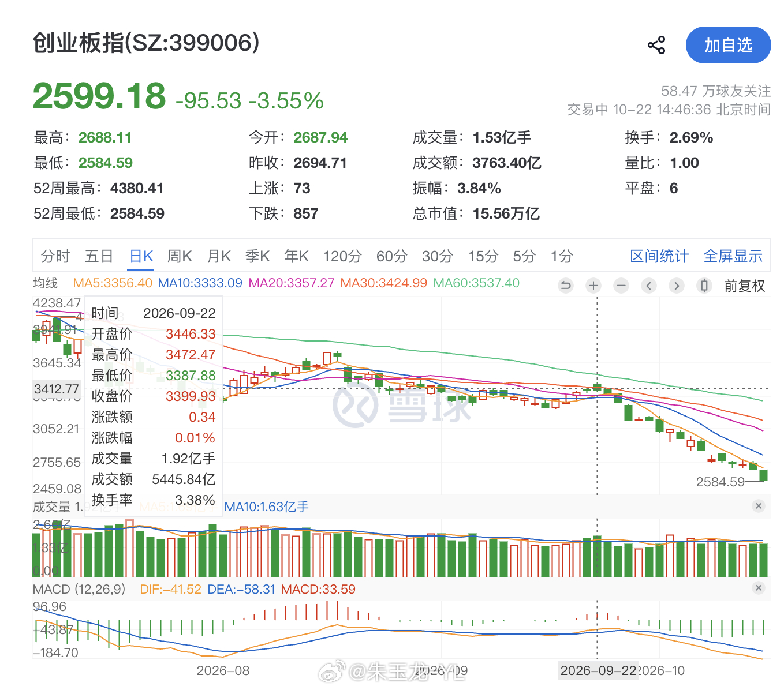This screenshot has height=690, width=784.
Task: Click the 52周最高 value 4380.41
Action: pyautogui.click(x=137, y=188)
